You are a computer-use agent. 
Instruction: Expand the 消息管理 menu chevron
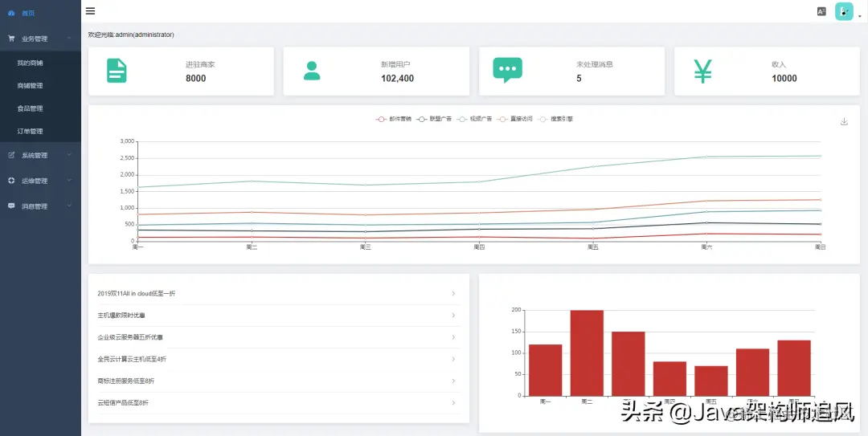click(x=69, y=206)
